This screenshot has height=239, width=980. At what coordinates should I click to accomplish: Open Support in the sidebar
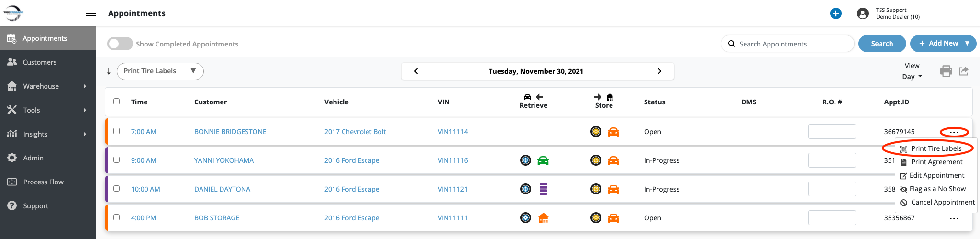pyautogui.click(x=48, y=206)
